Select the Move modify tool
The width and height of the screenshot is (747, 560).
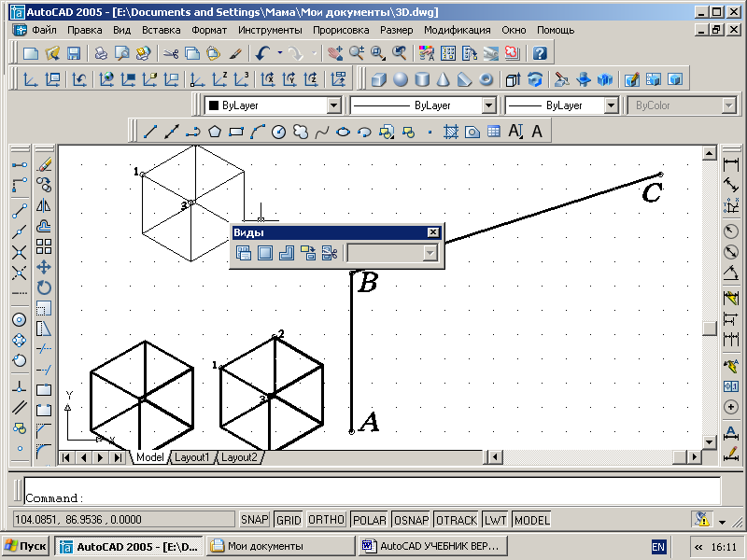44,267
